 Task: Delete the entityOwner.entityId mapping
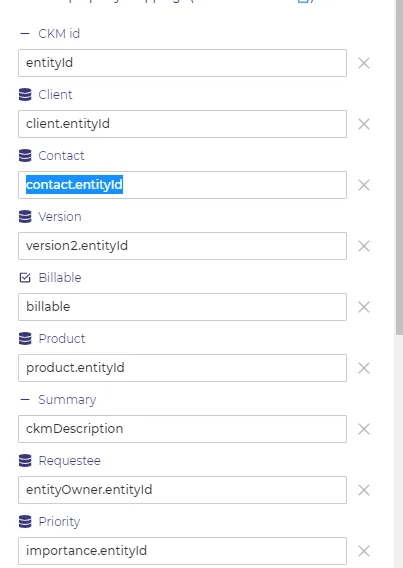(x=364, y=490)
